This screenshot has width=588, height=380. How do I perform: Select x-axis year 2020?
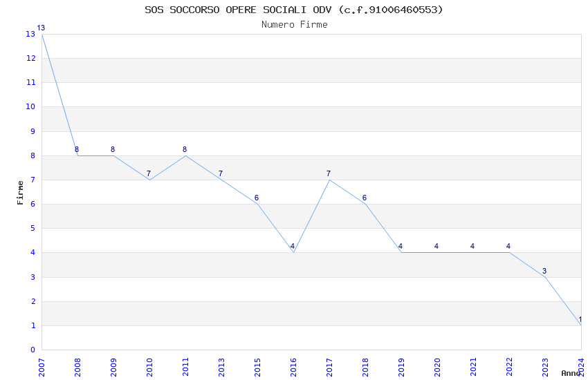438,368
